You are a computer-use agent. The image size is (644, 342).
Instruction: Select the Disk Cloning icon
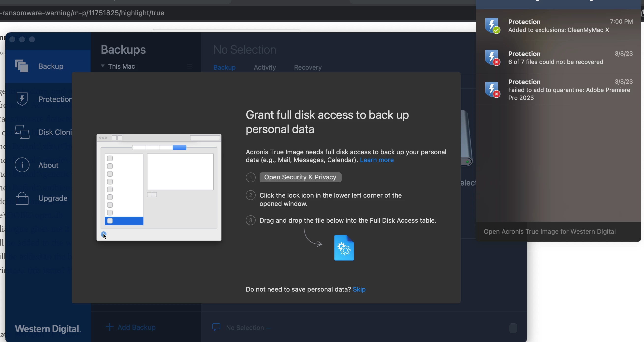pos(22,132)
